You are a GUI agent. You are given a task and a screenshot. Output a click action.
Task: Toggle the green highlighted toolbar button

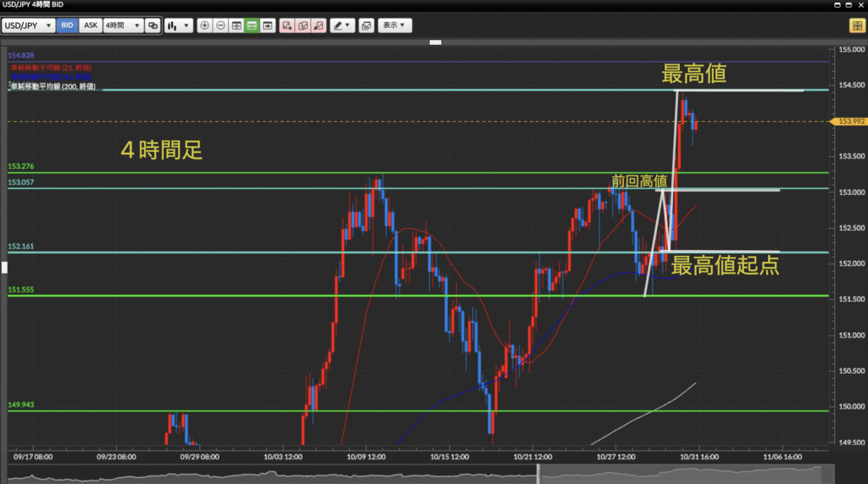click(x=252, y=25)
